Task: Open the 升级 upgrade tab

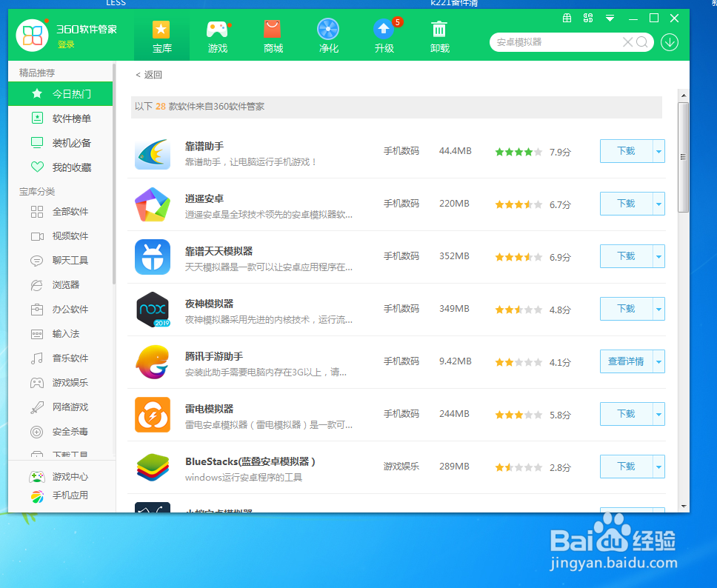Action: pos(384,37)
